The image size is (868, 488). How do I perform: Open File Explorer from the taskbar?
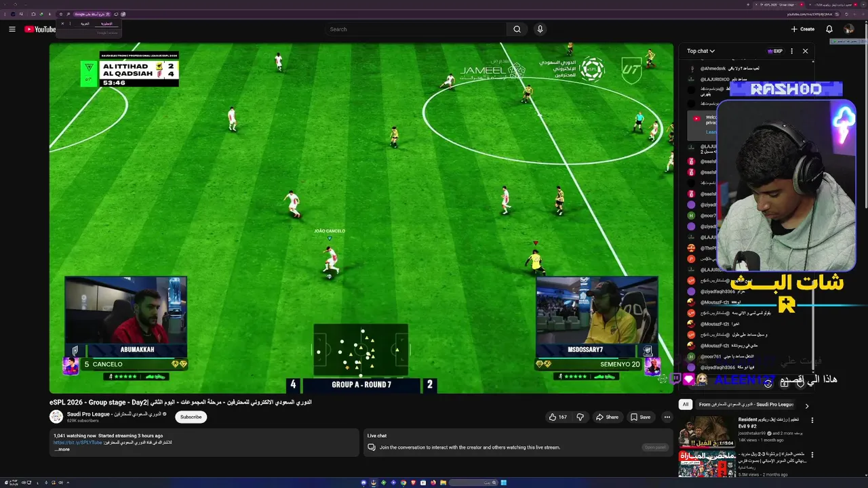tap(443, 483)
